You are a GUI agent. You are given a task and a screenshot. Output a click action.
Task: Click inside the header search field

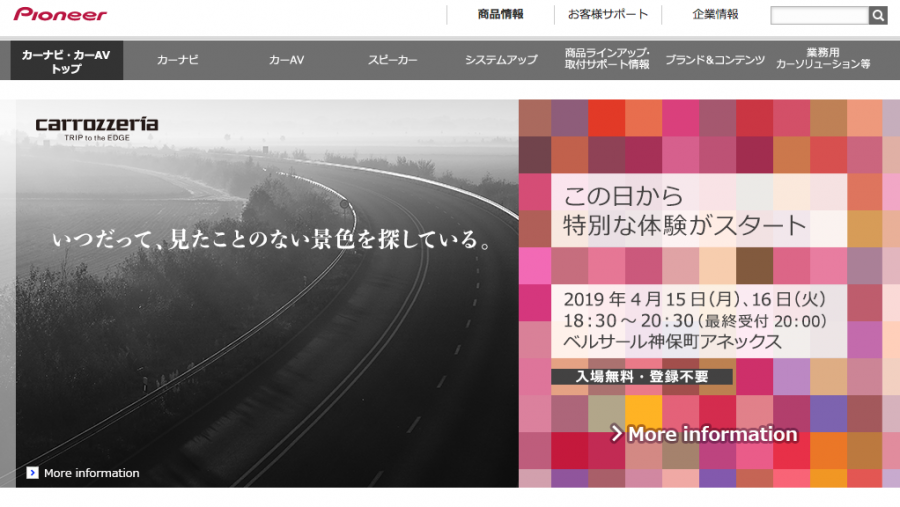(819, 16)
